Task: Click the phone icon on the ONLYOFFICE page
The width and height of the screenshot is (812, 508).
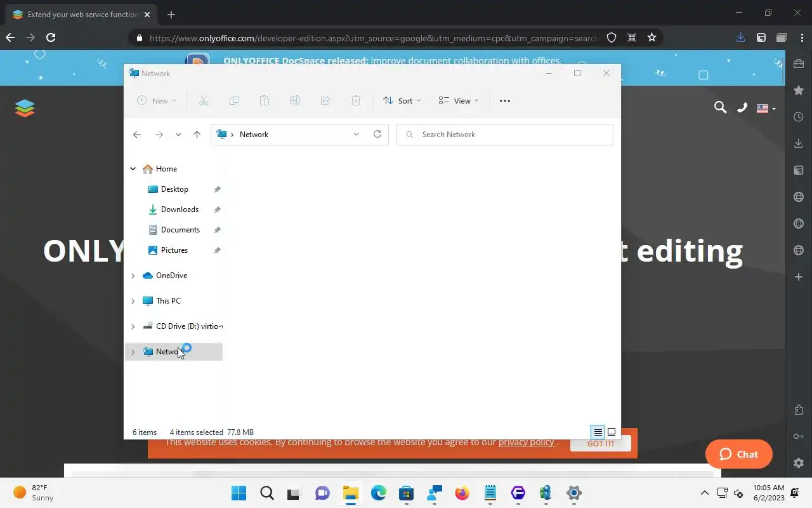Action: tap(742, 107)
